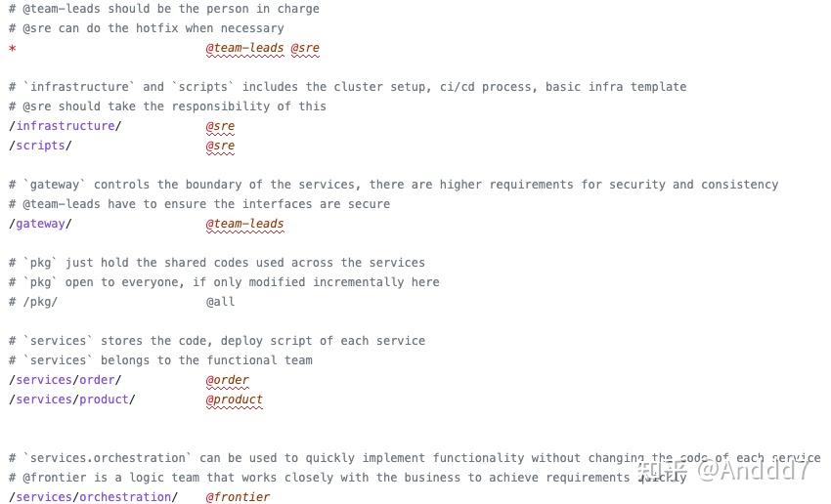Image resolution: width=831 pixels, height=504 pixels.
Task: Click @team-leads owner beside /gateway/
Action: coord(244,224)
